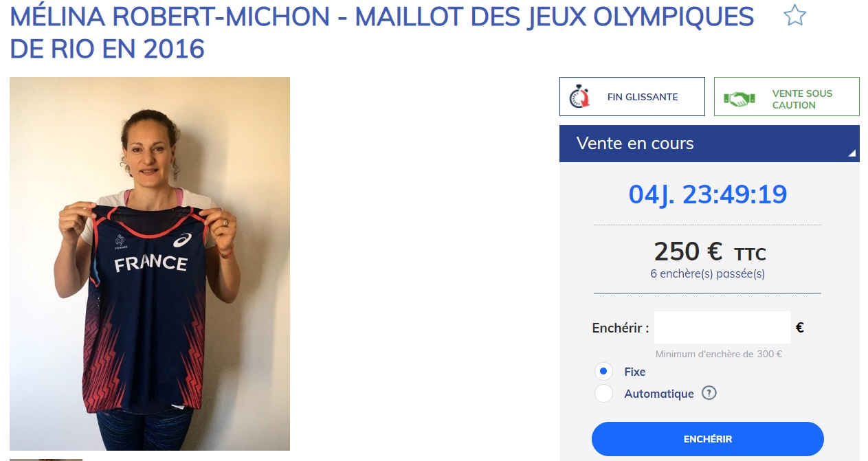Open the 6 enchère(s) passée(s) link
The height and width of the screenshot is (461, 868).
tap(707, 273)
